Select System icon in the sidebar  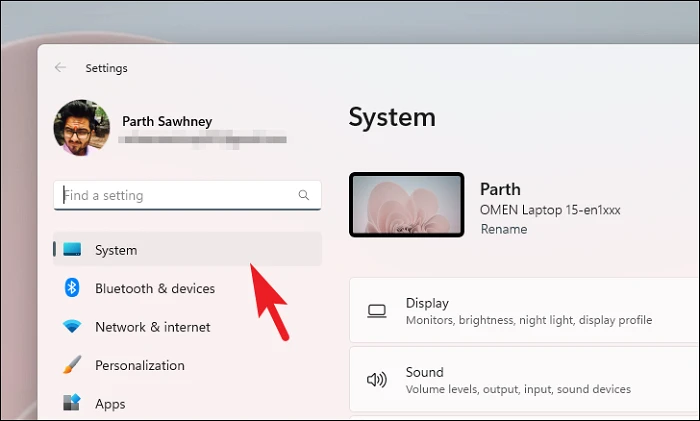pos(72,249)
